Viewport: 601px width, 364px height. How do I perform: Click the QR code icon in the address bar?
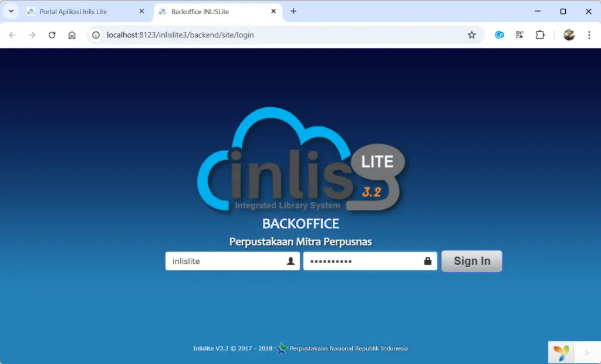(x=519, y=35)
